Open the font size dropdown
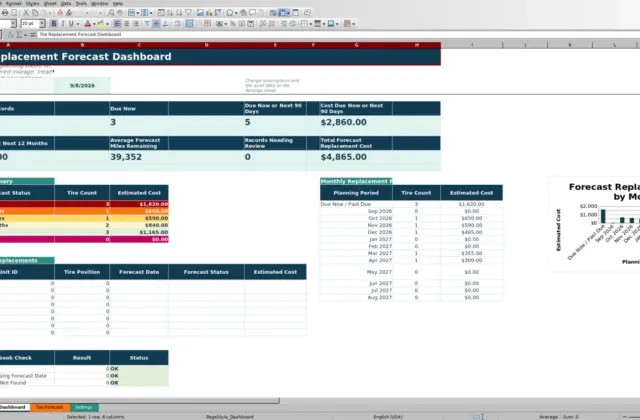This screenshot has width=640, height=420. pyautogui.click(x=42, y=24)
